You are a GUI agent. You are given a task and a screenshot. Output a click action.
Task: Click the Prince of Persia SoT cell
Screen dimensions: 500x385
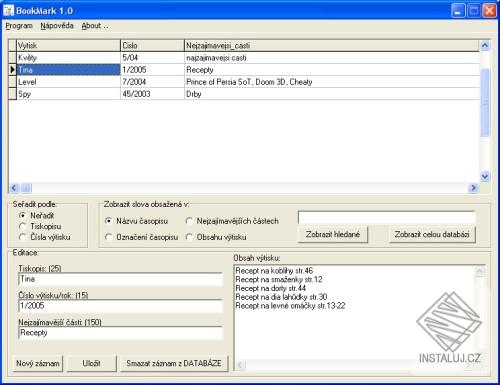pyautogui.click(x=332, y=82)
